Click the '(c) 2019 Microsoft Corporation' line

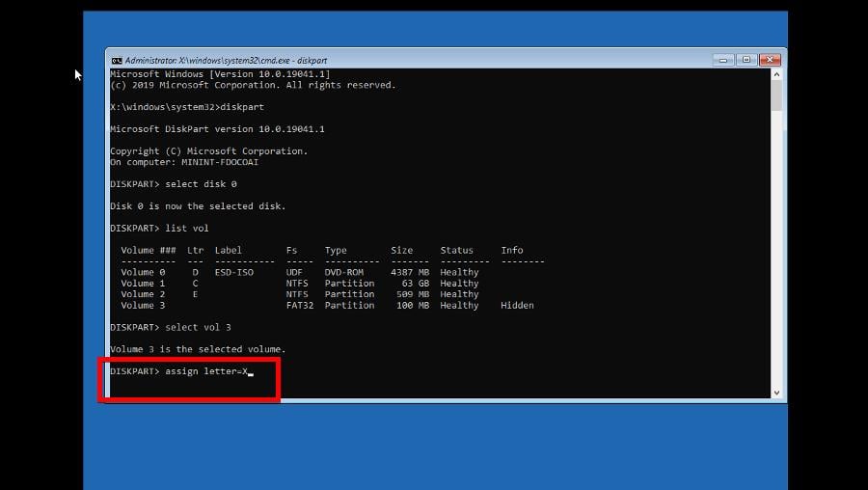(x=253, y=85)
